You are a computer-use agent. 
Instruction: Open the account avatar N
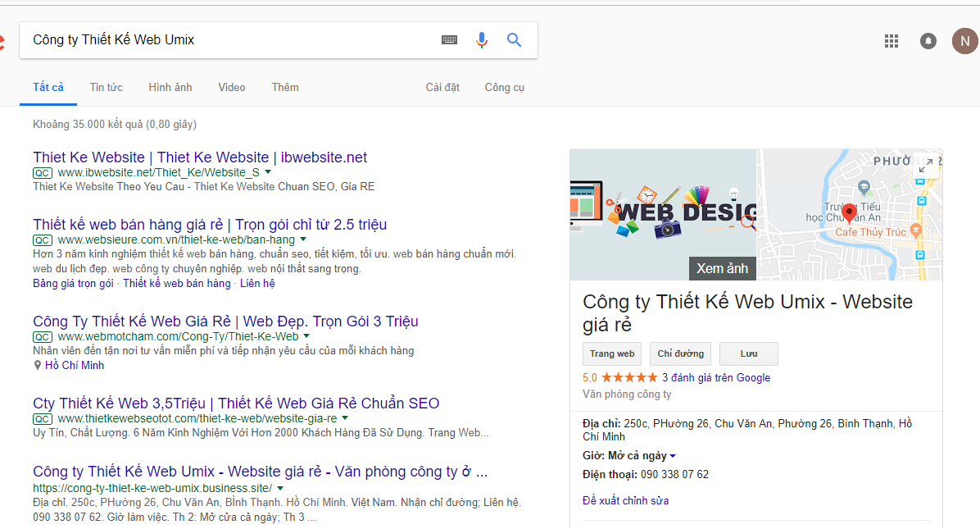[965, 41]
